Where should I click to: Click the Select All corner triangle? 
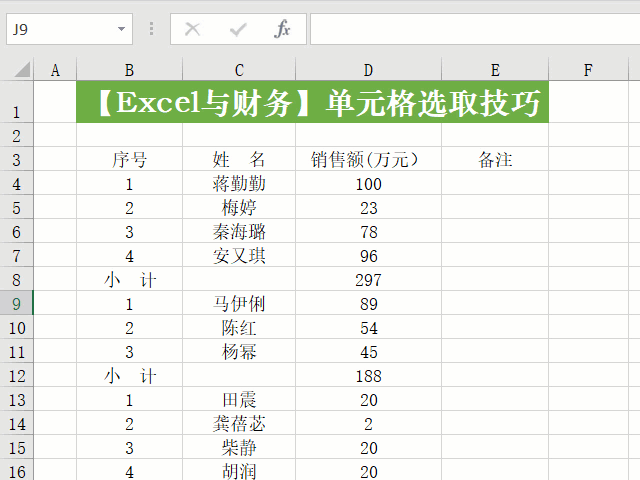click(x=22, y=69)
